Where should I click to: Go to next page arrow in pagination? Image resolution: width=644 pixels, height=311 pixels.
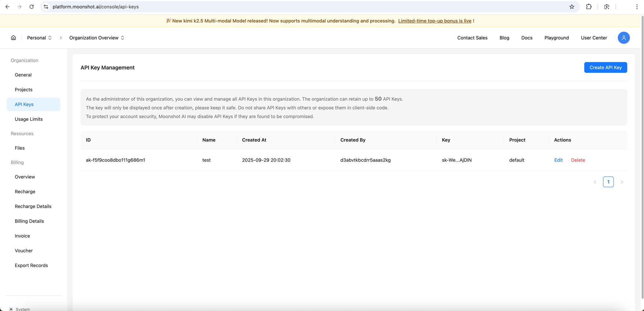pyautogui.click(x=622, y=182)
